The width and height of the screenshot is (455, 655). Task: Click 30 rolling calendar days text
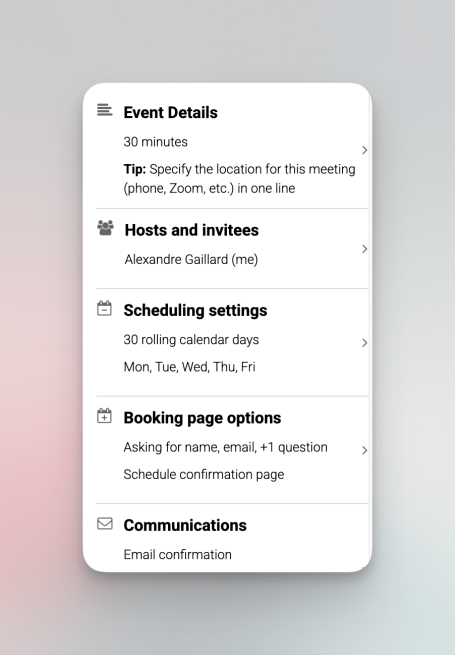(191, 340)
